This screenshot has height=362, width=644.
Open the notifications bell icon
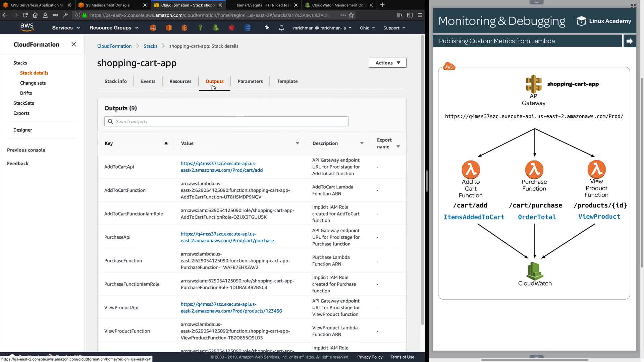(x=281, y=28)
